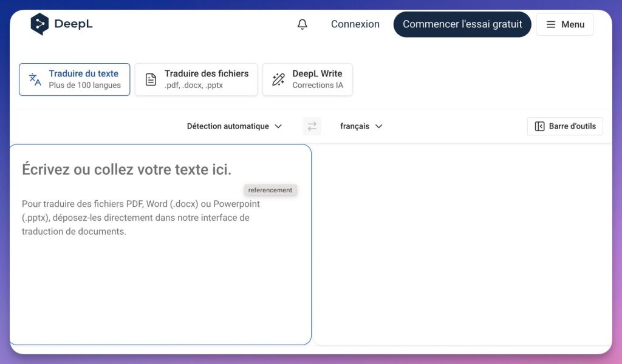Screen dimensions: 622x364
Task: Open the Menu
Action: (x=565, y=24)
